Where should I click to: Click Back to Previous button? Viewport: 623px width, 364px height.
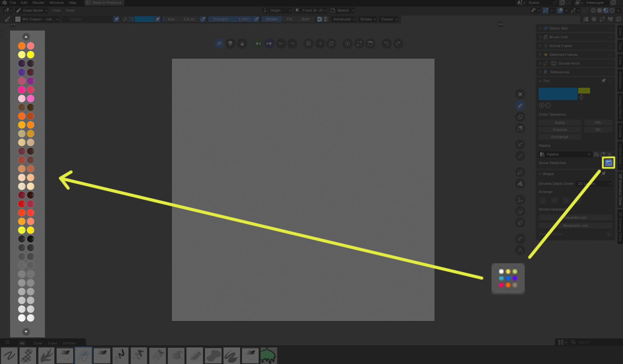[x=104, y=3]
